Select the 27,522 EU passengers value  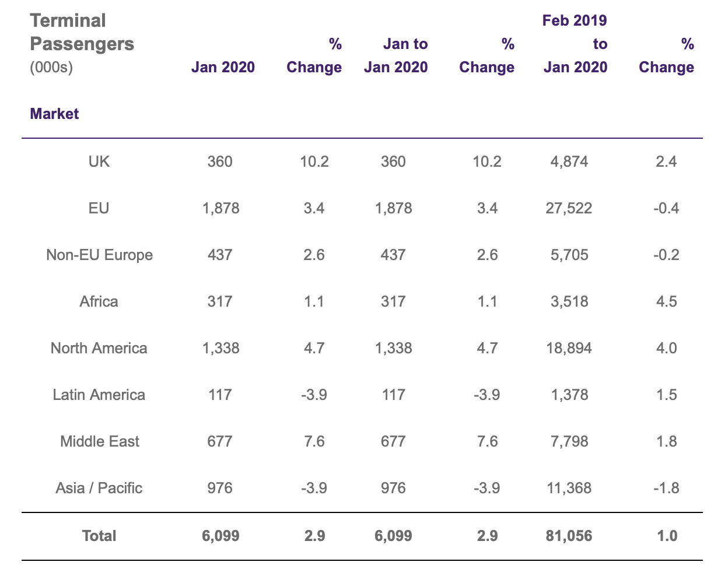coord(569,208)
